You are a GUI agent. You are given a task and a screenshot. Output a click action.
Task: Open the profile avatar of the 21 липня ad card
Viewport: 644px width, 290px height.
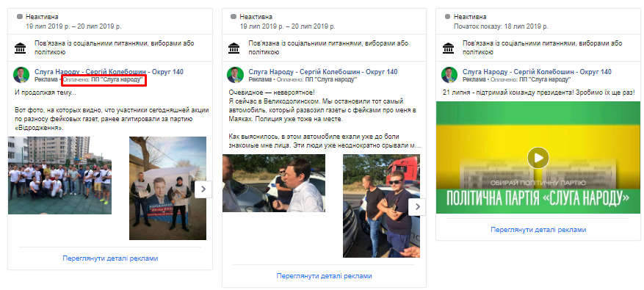pos(449,75)
